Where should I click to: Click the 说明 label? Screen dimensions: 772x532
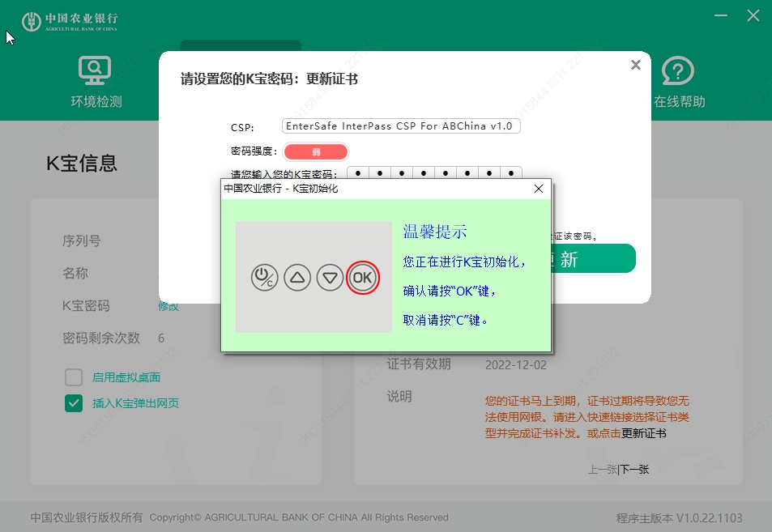399,397
